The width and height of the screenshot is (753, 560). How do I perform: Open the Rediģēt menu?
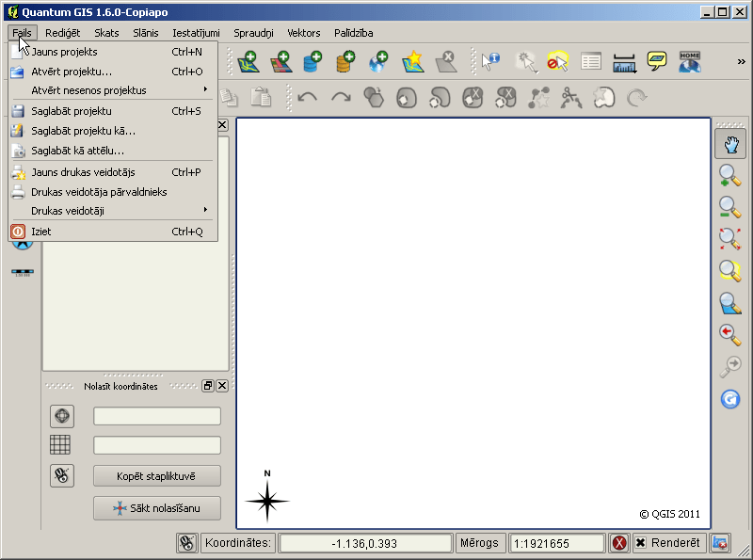pyautogui.click(x=62, y=33)
